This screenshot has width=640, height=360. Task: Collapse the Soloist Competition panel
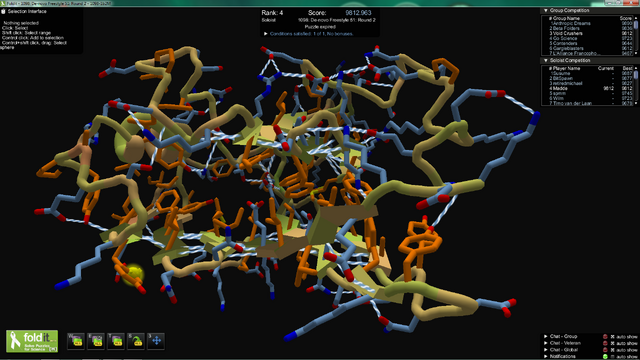click(x=546, y=60)
